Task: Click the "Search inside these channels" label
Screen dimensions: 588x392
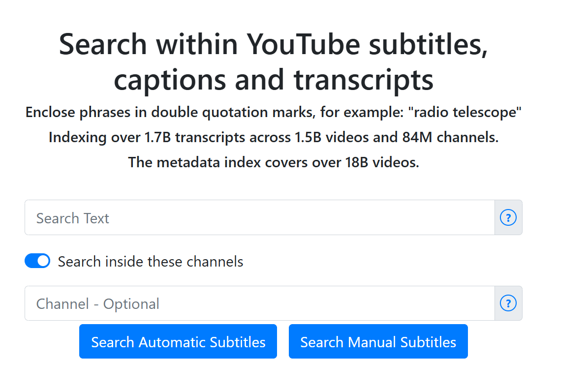Action: (151, 262)
